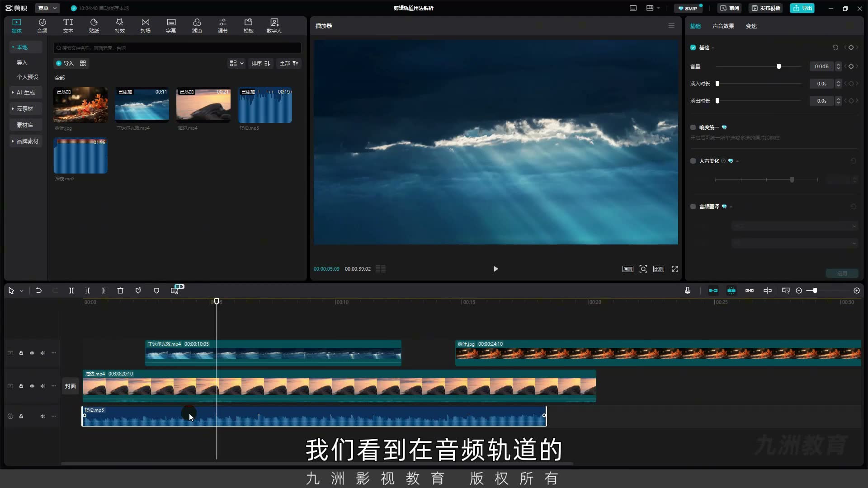868x488 pixels.
Task: Open the player panel hamburger menu
Action: (671, 26)
